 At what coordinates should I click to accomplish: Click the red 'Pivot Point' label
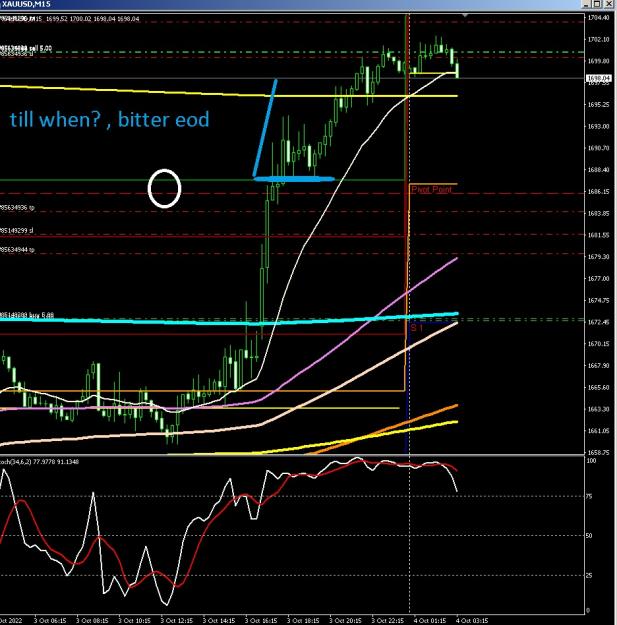[431, 189]
